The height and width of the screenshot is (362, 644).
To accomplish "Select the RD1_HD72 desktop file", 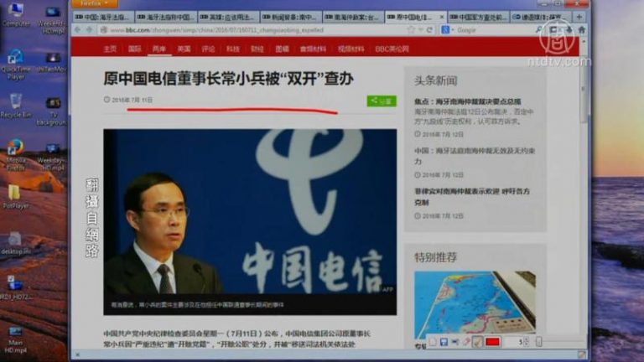I will click(x=15, y=287).
